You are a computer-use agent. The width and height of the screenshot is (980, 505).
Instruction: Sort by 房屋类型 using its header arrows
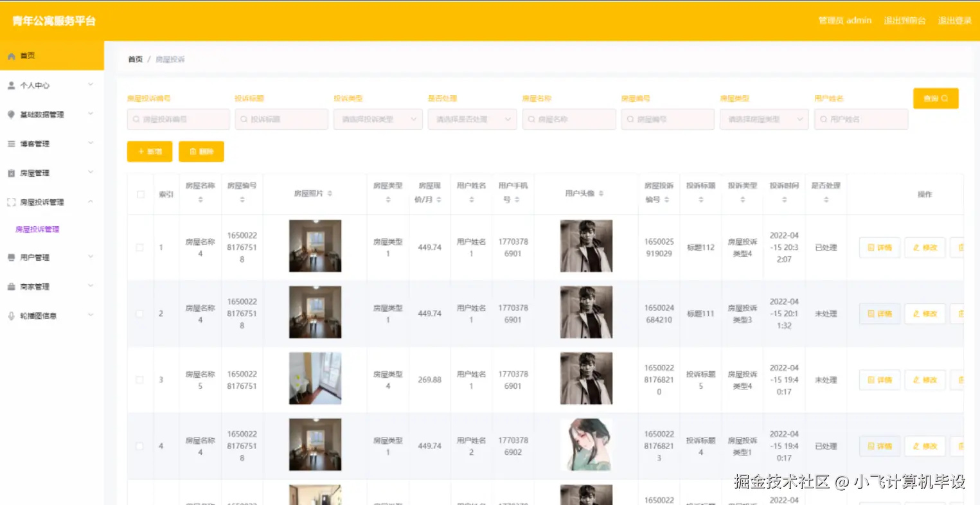388,200
